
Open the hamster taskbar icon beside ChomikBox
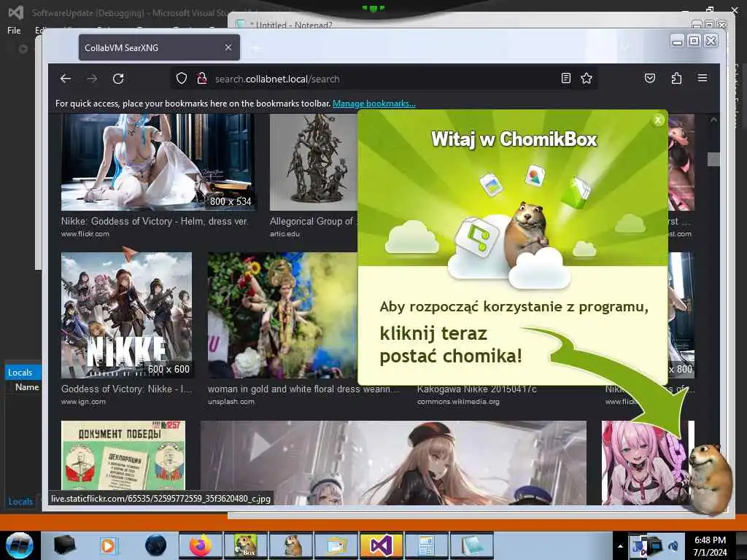(x=291, y=545)
